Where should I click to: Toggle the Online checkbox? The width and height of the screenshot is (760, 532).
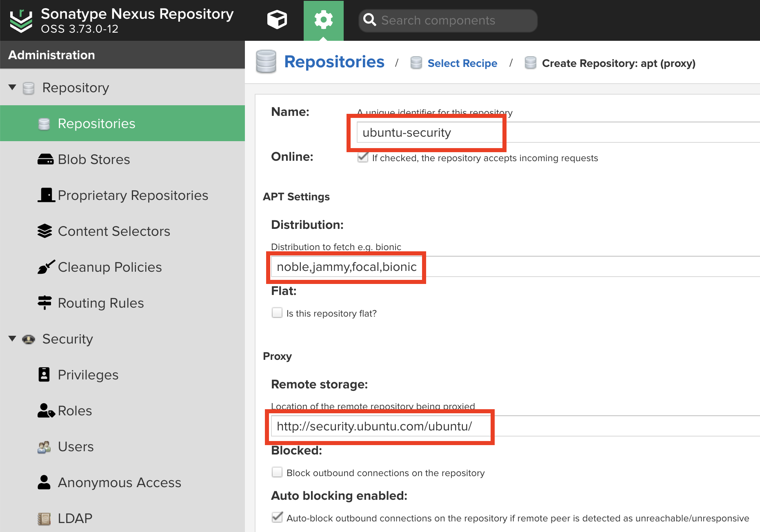point(362,157)
